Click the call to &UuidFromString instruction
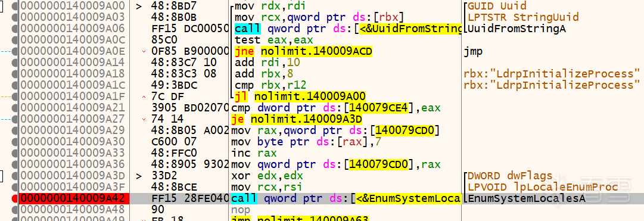This screenshot has width=644, height=221. pos(348,29)
